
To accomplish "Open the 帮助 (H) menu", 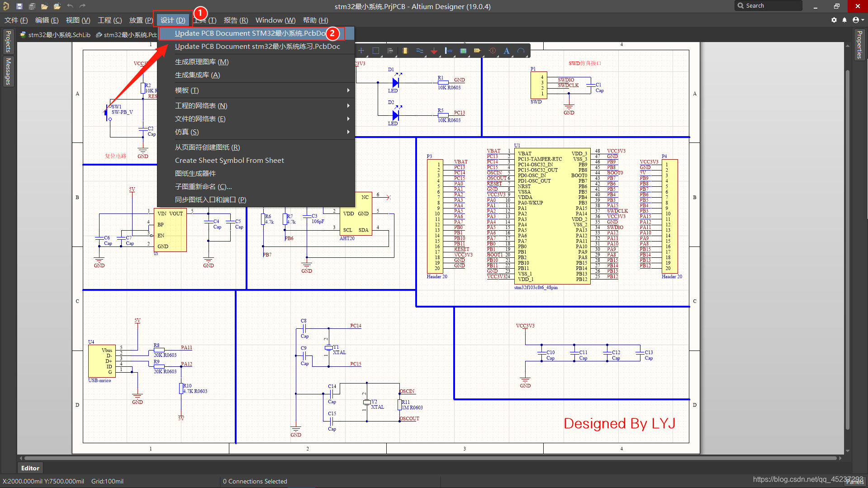I will [315, 20].
